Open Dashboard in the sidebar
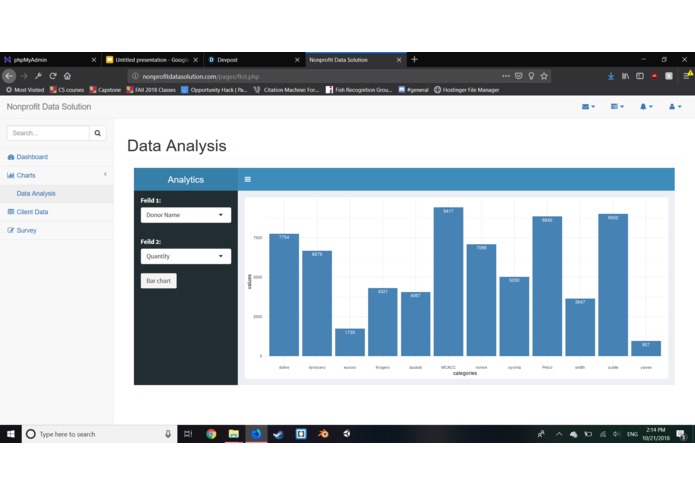695x494 pixels. tap(32, 157)
